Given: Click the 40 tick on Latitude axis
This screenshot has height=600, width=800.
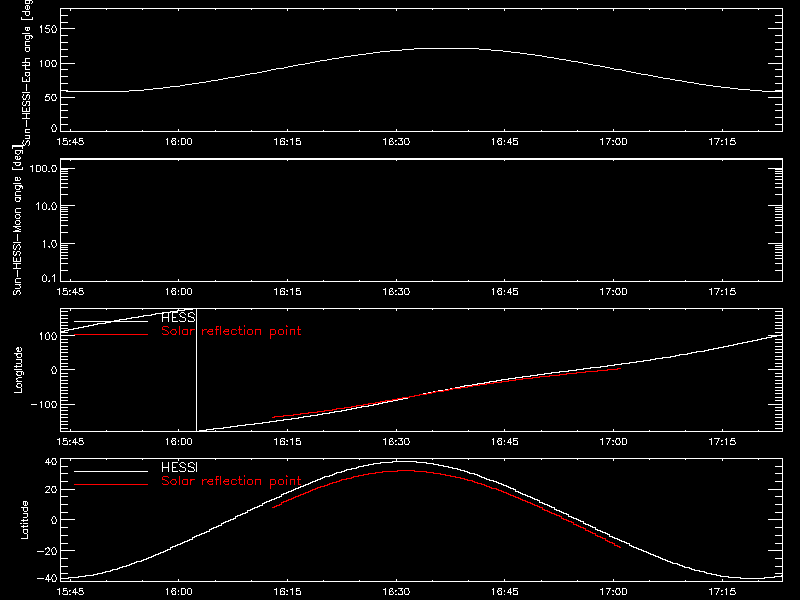Looking at the screenshot, I should click(52, 462).
